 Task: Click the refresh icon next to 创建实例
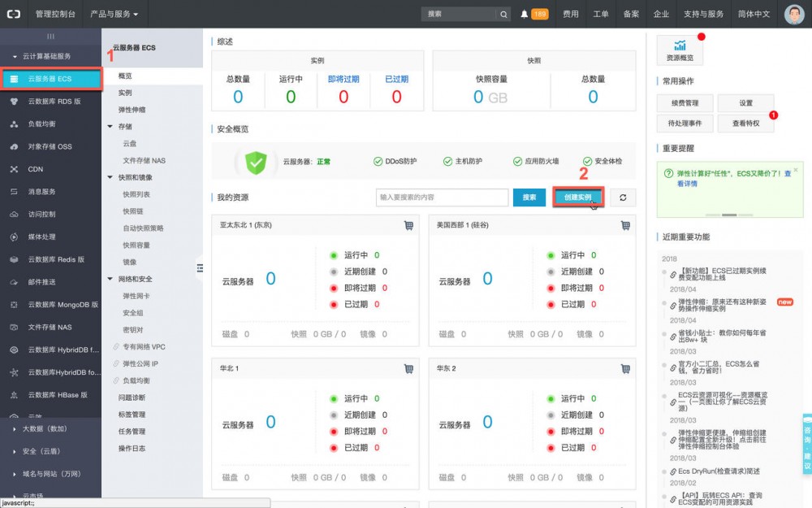pos(623,198)
